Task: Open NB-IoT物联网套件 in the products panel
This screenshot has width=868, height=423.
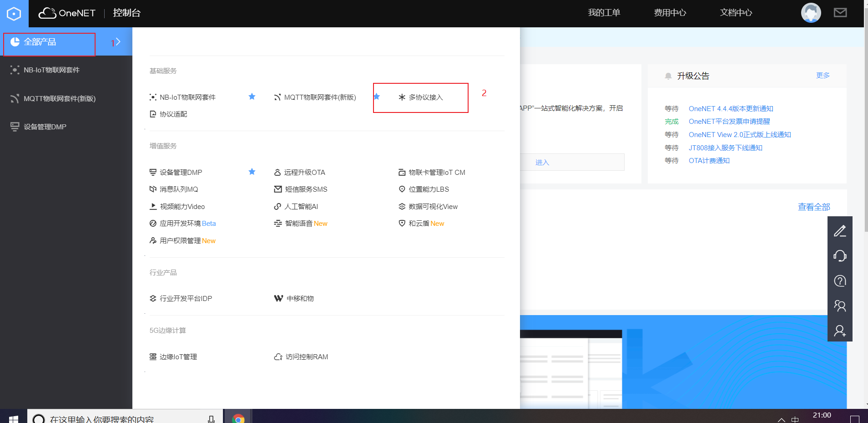Action: tap(187, 97)
